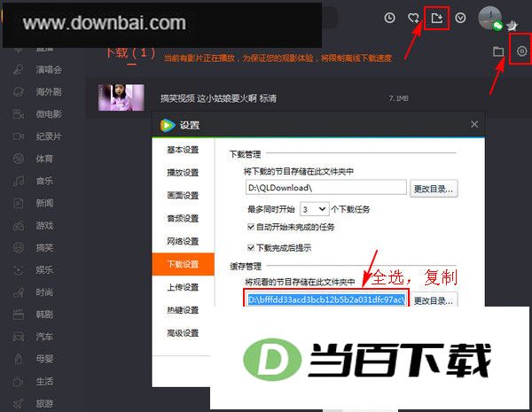Select 画面设置 in settings sidebar
This screenshot has height=412, width=532.
[x=183, y=196]
